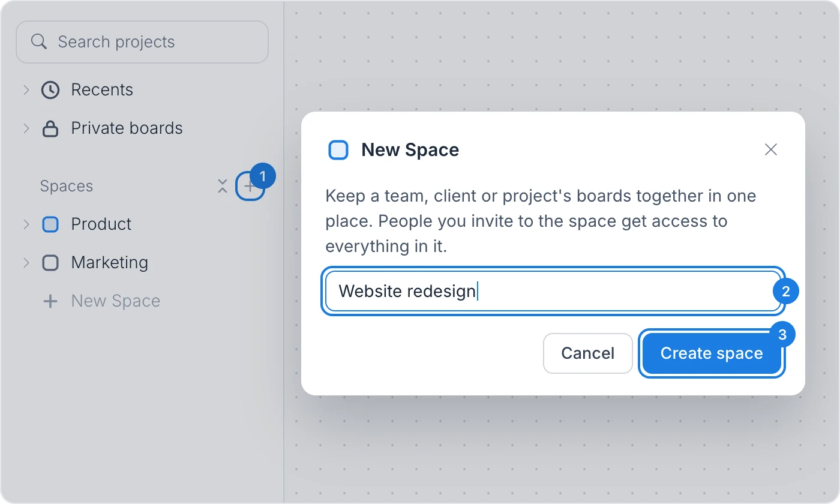Focus the Search projects field

[x=142, y=42]
